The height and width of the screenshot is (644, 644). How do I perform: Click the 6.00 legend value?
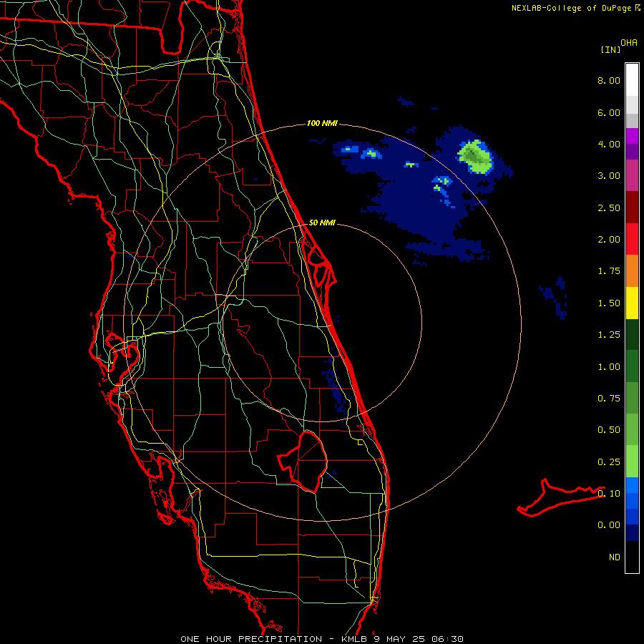coord(609,112)
